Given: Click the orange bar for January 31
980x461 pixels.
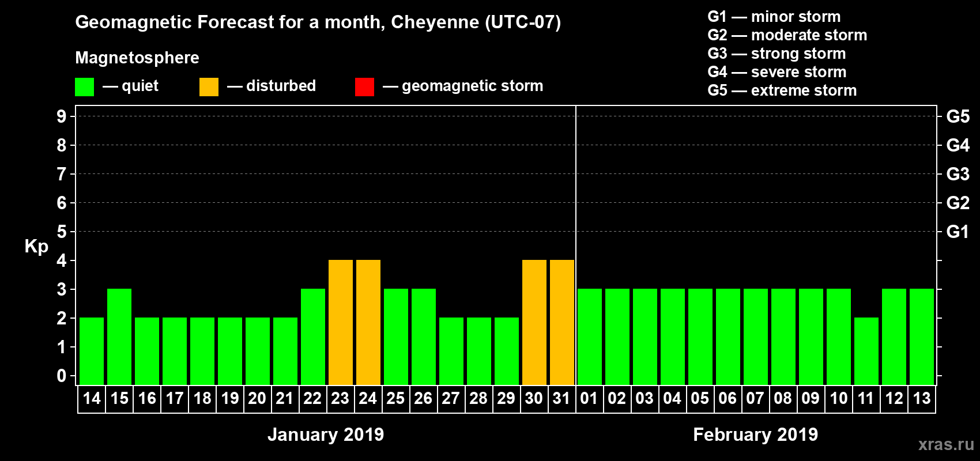Looking at the screenshot, I should [562, 322].
